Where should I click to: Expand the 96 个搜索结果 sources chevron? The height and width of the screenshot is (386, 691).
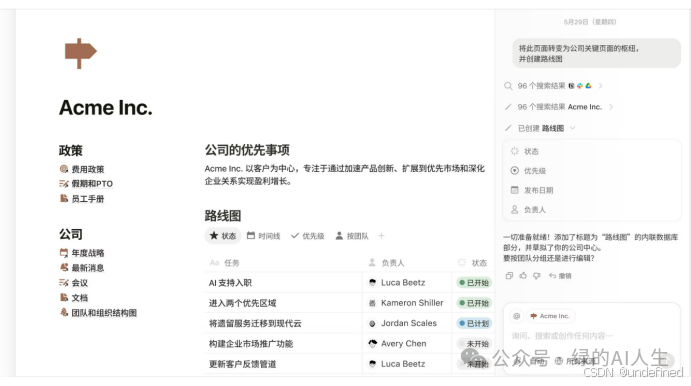[601, 86]
